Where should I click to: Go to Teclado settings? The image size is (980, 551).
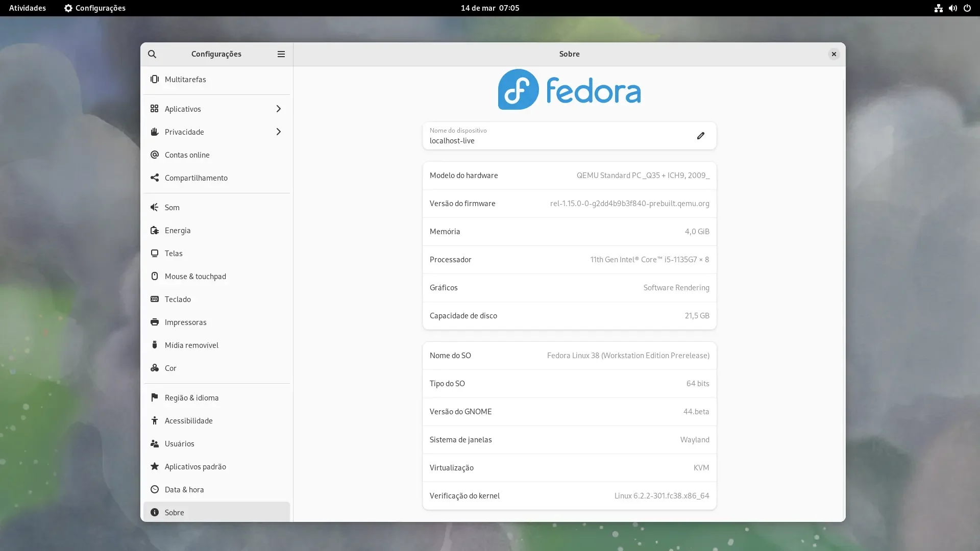[216, 299]
